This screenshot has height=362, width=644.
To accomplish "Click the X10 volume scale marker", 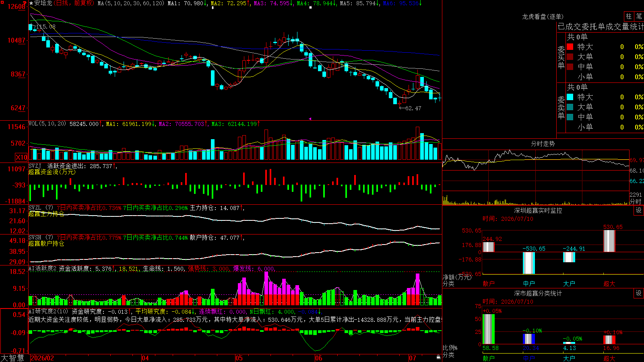I will pos(21,157).
